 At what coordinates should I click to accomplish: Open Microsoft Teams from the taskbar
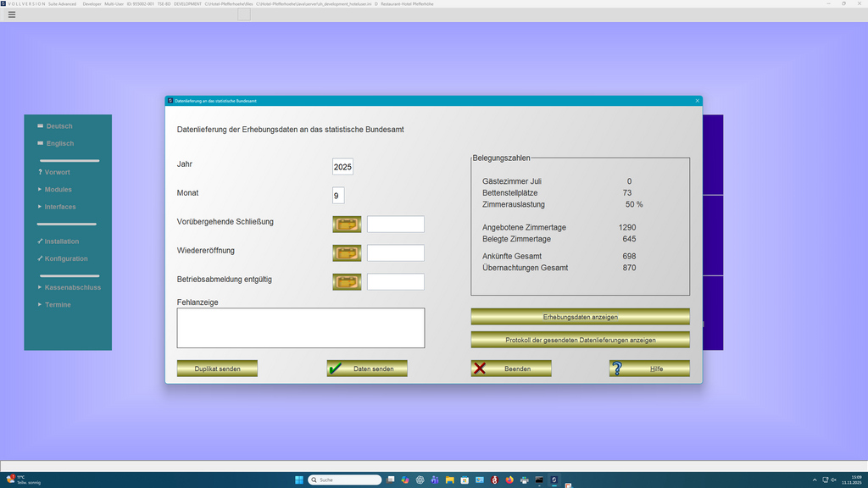coord(435,480)
